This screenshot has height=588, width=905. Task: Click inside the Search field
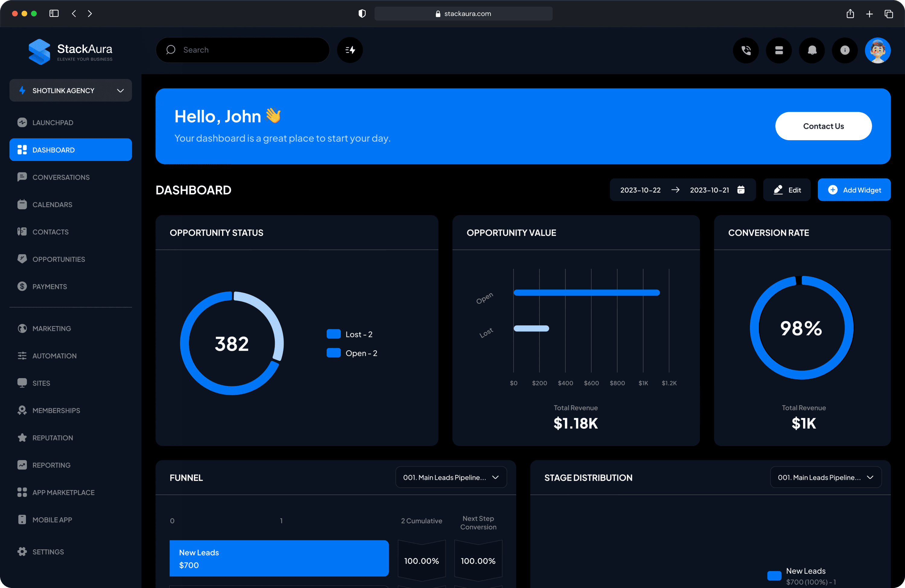tap(243, 50)
